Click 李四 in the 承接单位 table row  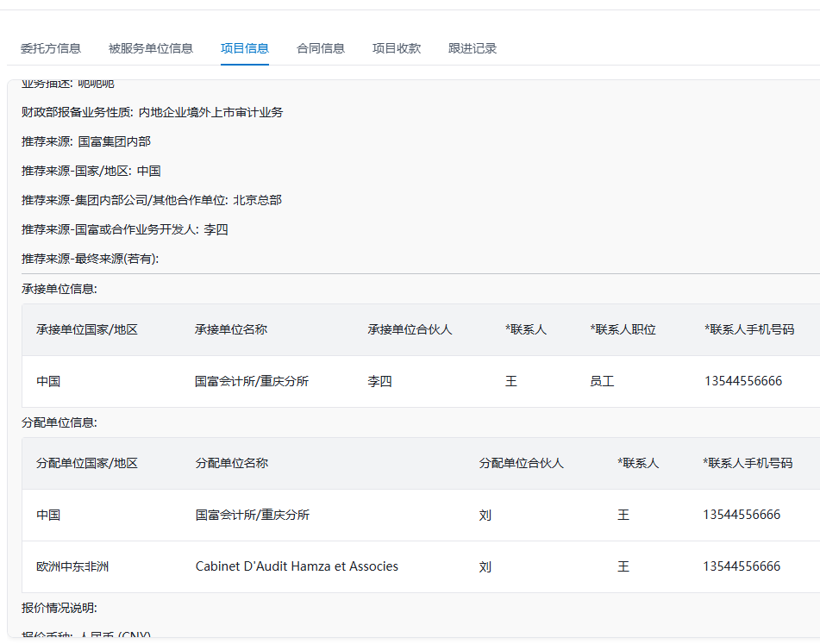click(x=379, y=381)
